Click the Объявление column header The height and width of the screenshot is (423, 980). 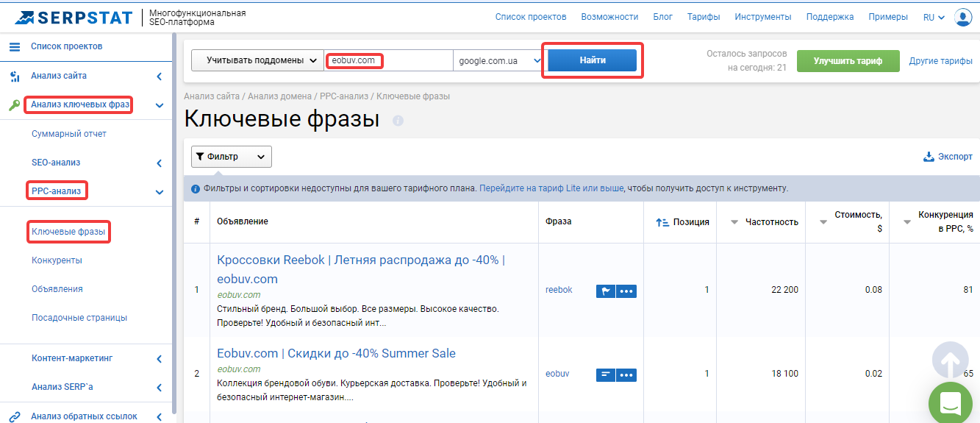(x=243, y=221)
